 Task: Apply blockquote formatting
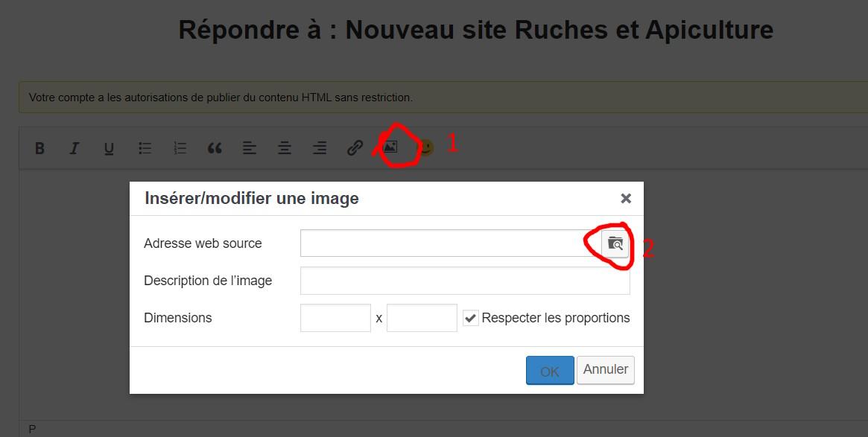[x=215, y=148]
